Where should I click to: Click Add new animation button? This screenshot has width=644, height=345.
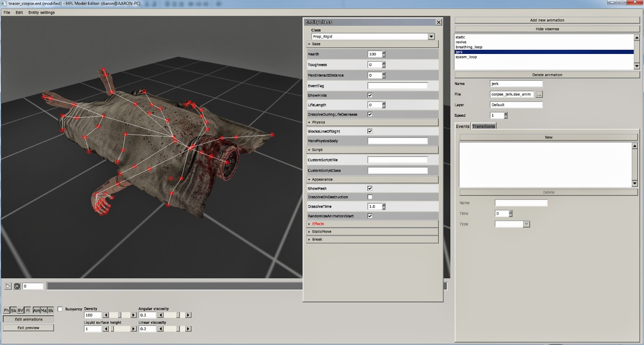547,20
